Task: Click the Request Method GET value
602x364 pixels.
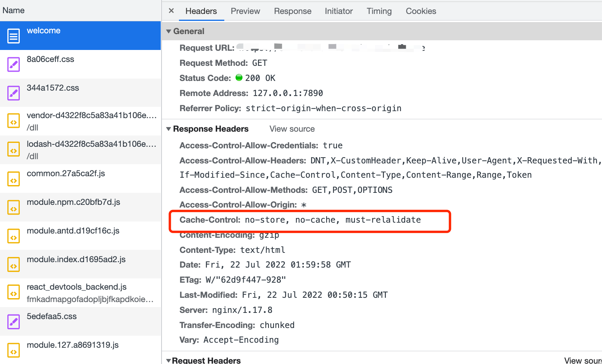Action: (260, 63)
